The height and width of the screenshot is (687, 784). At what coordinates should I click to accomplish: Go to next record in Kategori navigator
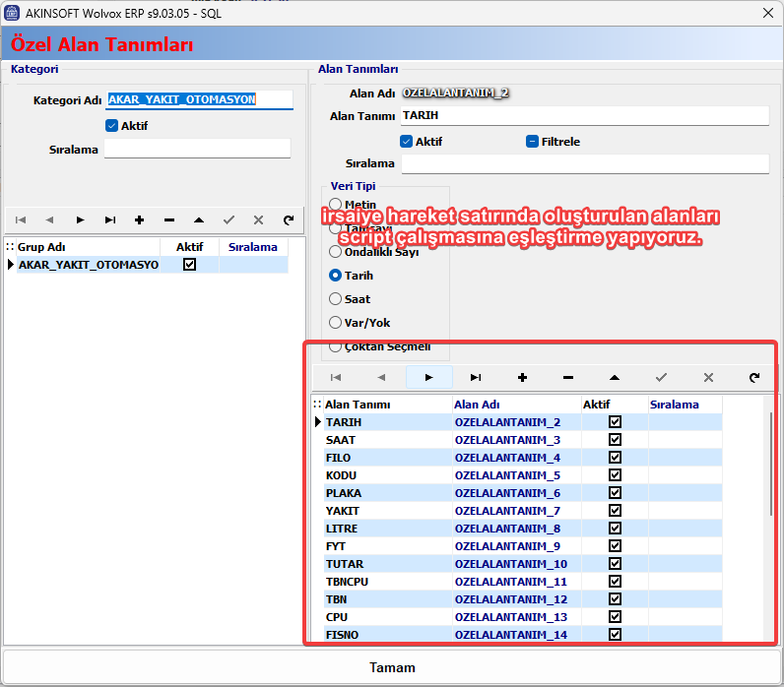(x=80, y=219)
